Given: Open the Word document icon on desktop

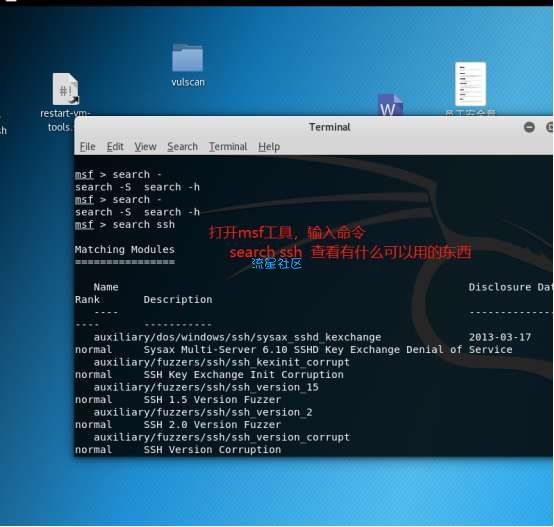Looking at the screenshot, I should (x=390, y=105).
